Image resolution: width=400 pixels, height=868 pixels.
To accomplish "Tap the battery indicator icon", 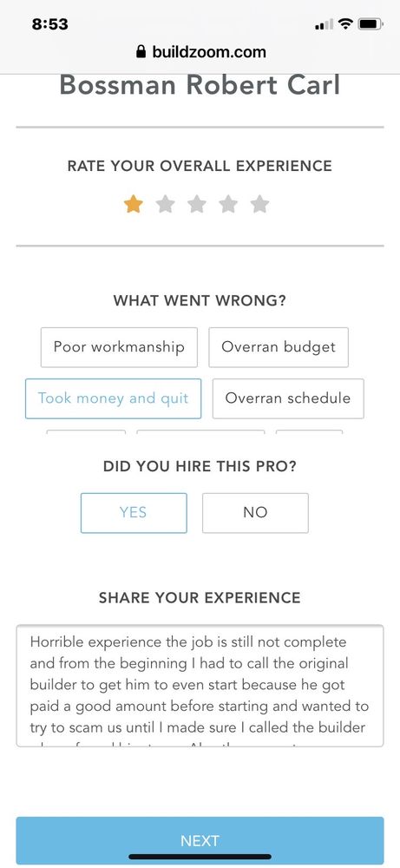I will pos(370,23).
